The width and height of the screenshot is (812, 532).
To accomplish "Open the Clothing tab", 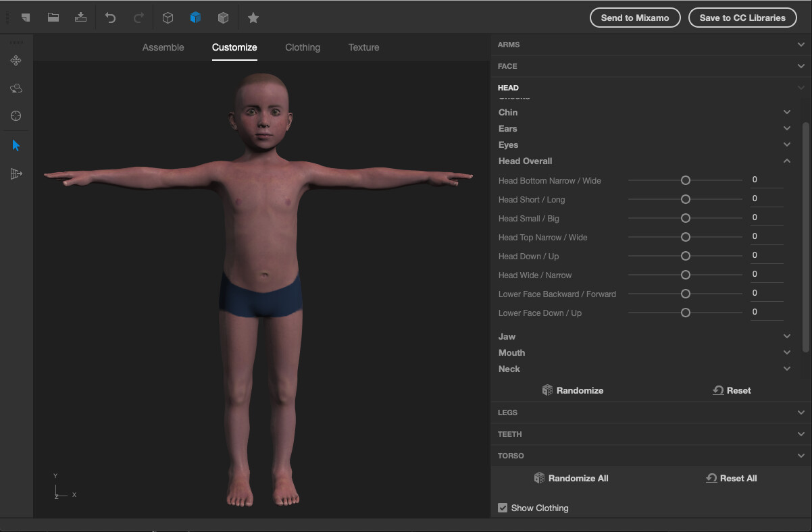I will pos(303,47).
